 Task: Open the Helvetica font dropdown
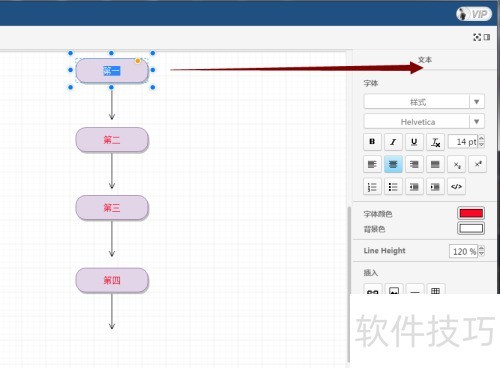tap(424, 122)
